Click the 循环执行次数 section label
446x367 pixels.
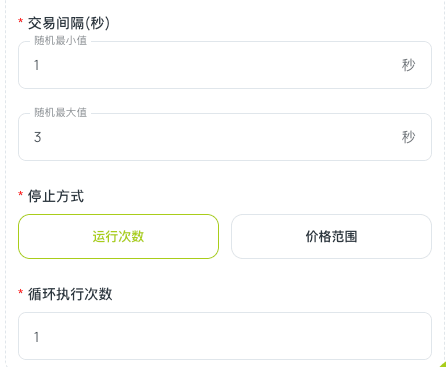pos(70,294)
